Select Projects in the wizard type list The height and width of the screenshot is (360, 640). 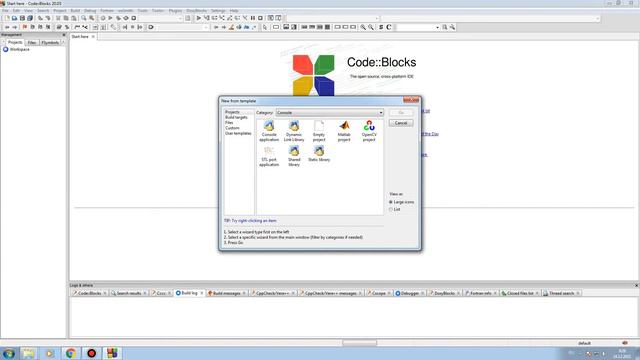click(x=232, y=112)
